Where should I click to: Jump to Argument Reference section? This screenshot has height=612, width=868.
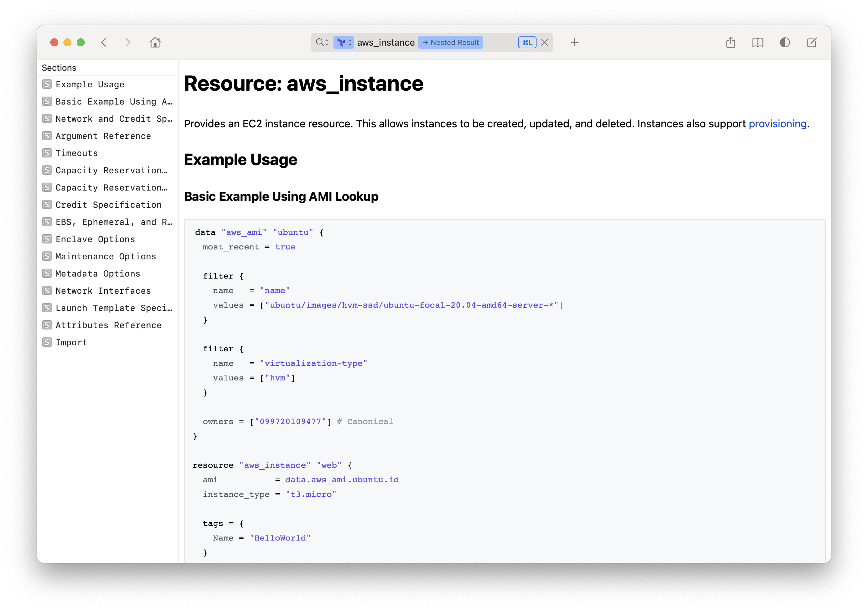pyautogui.click(x=103, y=136)
